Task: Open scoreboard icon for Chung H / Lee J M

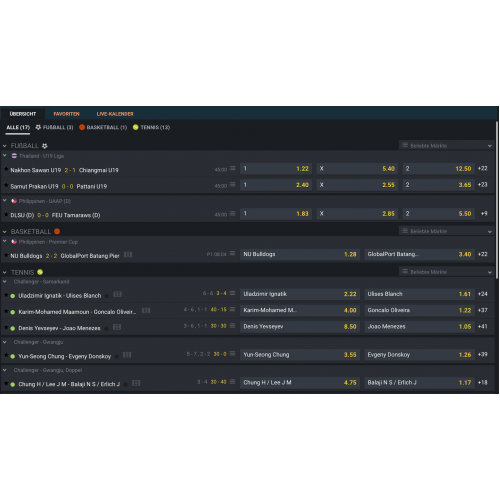Action: [x=136, y=383]
